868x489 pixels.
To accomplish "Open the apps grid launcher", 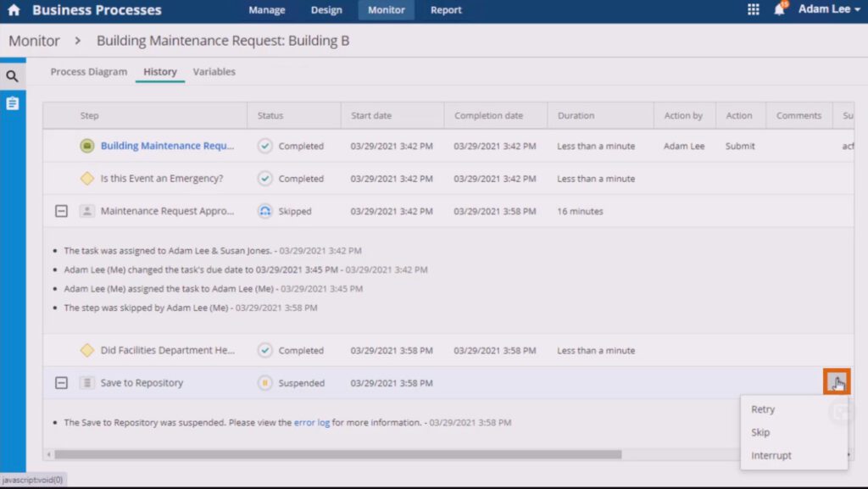I will click(754, 9).
